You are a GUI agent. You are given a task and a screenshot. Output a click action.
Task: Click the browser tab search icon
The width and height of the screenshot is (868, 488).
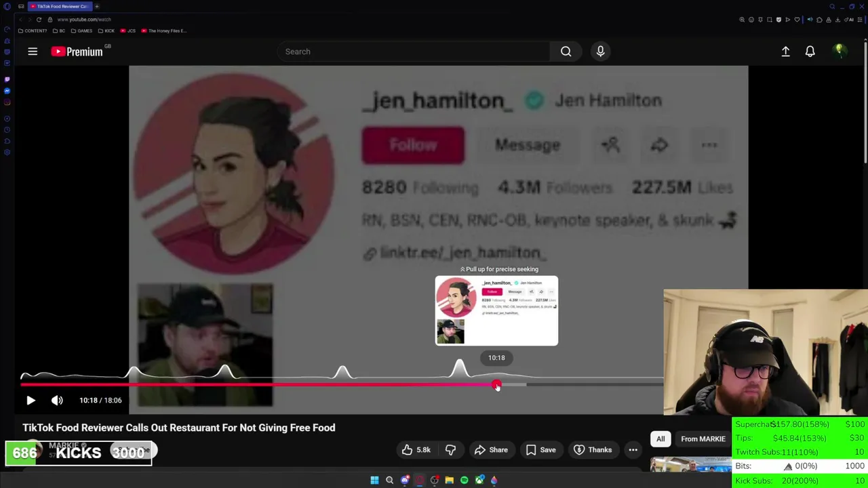coord(832,6)
